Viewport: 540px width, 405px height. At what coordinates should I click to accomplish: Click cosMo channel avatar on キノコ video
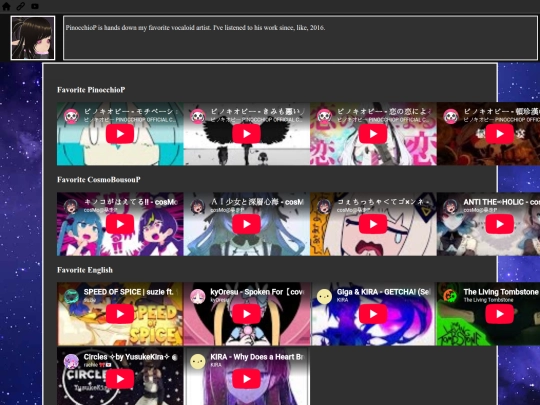(71, 206)
